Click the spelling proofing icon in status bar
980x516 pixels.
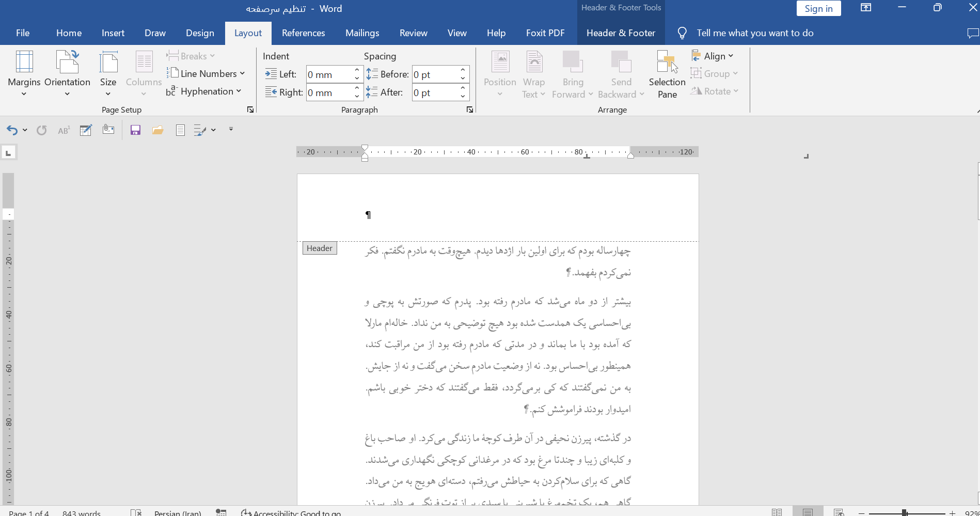[136, 512]
